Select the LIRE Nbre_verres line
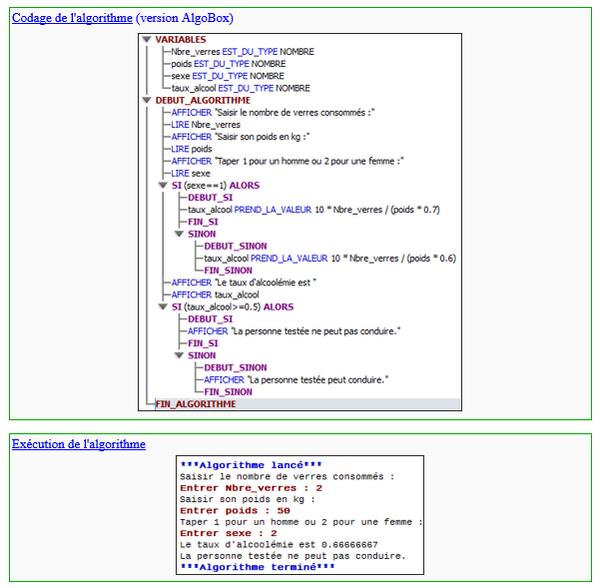 (x=206, y=125)
